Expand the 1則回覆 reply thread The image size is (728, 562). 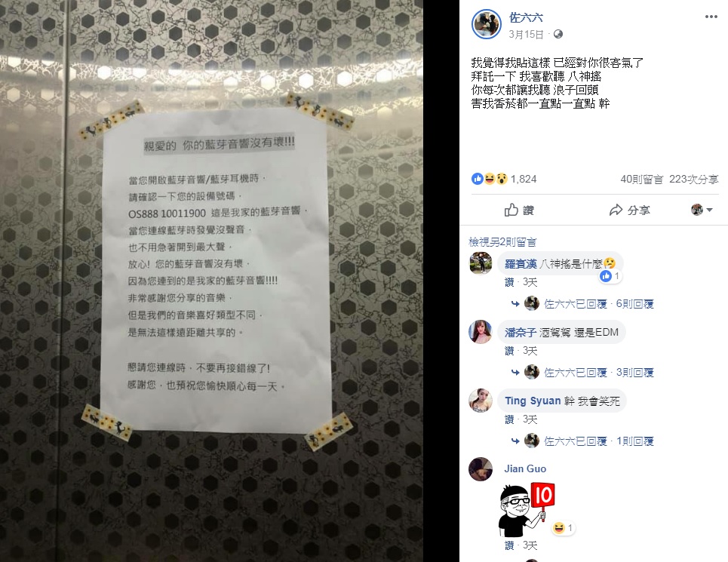(634, 441)
